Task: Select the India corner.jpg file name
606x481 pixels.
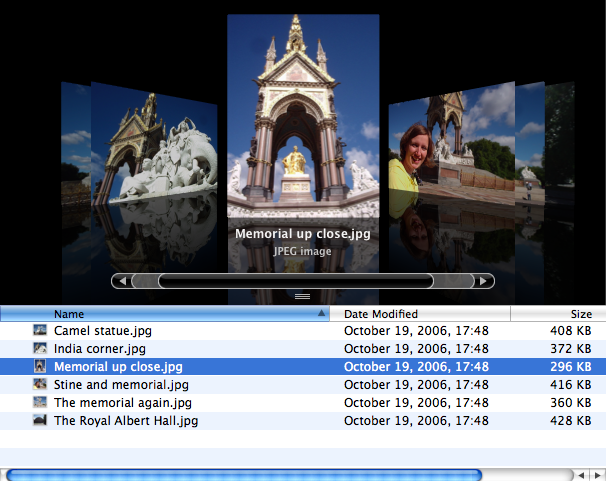Action: [x=100, y=348]
